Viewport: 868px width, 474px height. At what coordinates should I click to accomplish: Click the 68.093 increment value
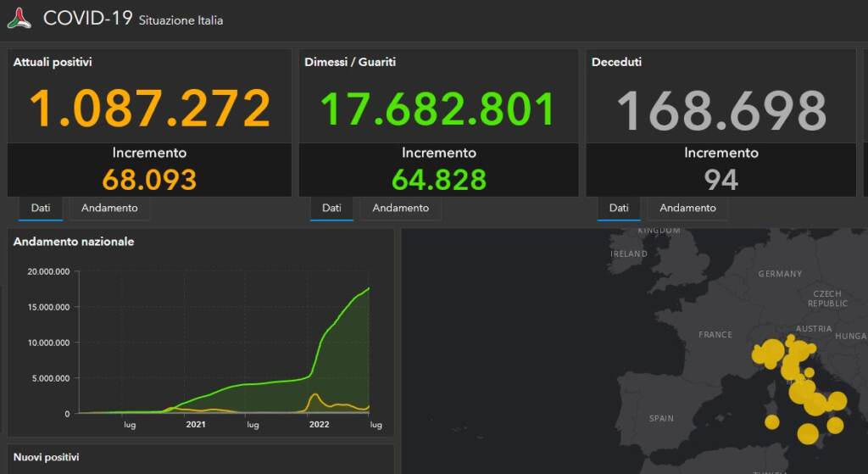tap(149, 179)
